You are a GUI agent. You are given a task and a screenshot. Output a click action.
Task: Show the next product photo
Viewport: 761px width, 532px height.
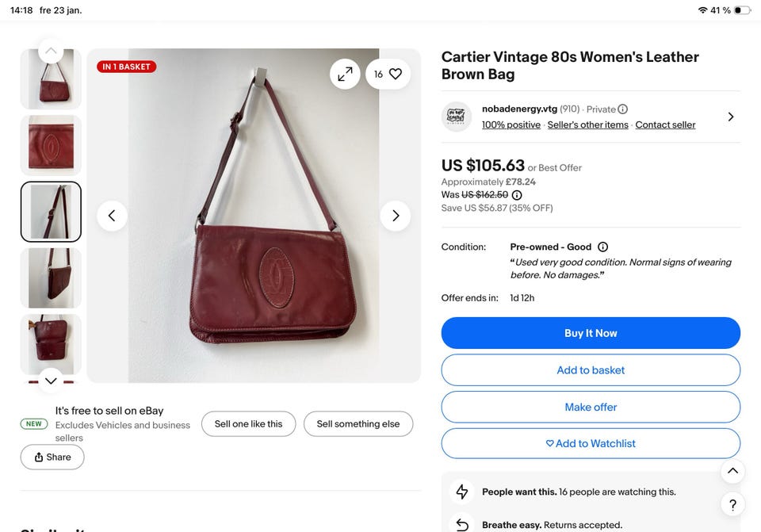coord(395,216)
